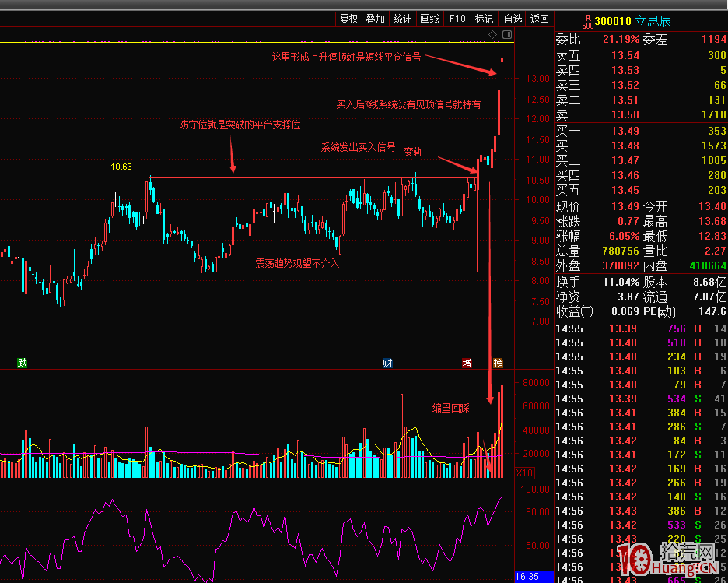The height and width of the screenshot is (583, 728).
Task: Click 内盘 value 410664
Action: (x=708, y=266)
